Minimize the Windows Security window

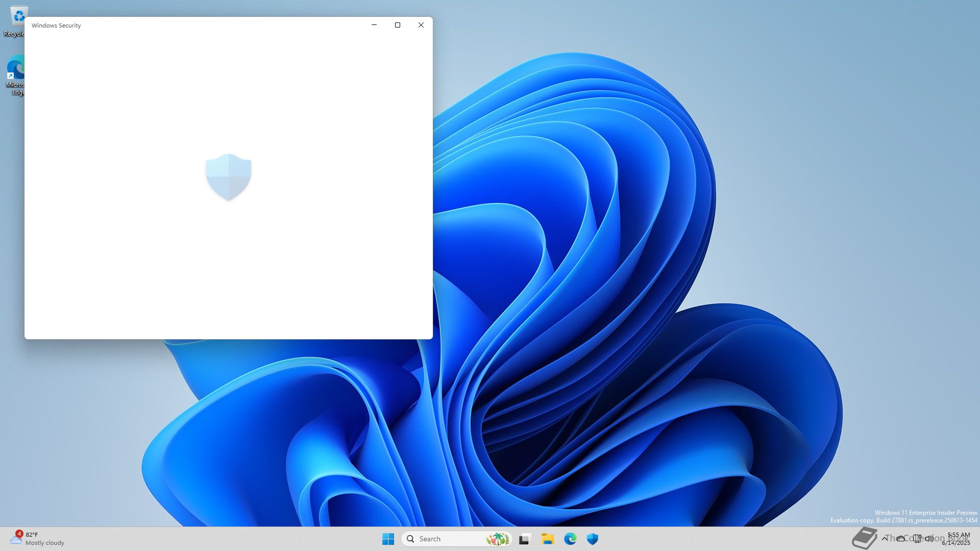374,25
